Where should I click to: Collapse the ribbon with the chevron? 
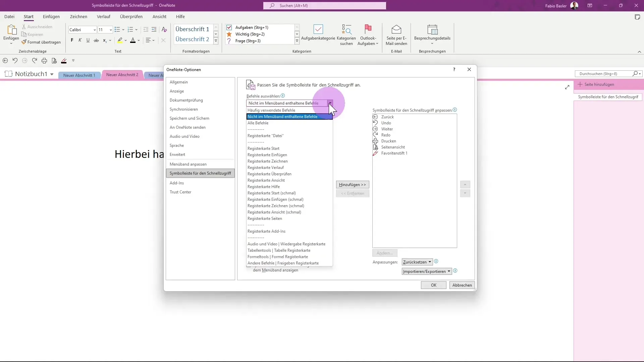(639, 52)
